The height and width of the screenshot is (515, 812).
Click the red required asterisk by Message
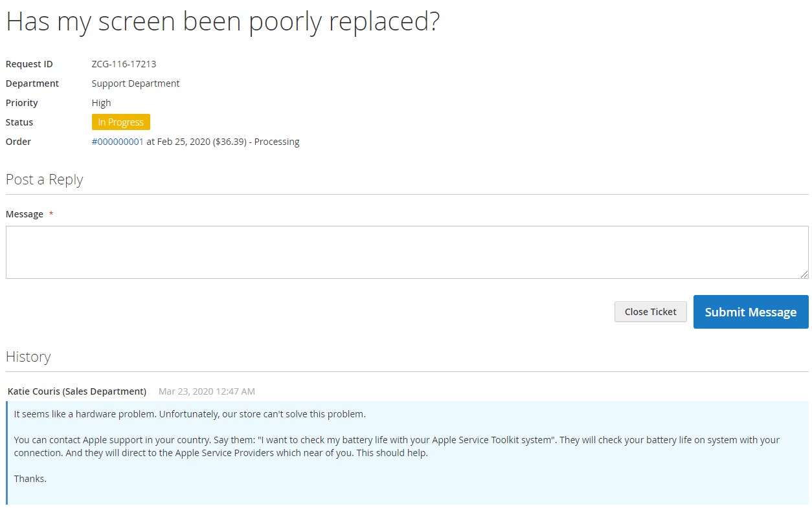tap(51, 214)
